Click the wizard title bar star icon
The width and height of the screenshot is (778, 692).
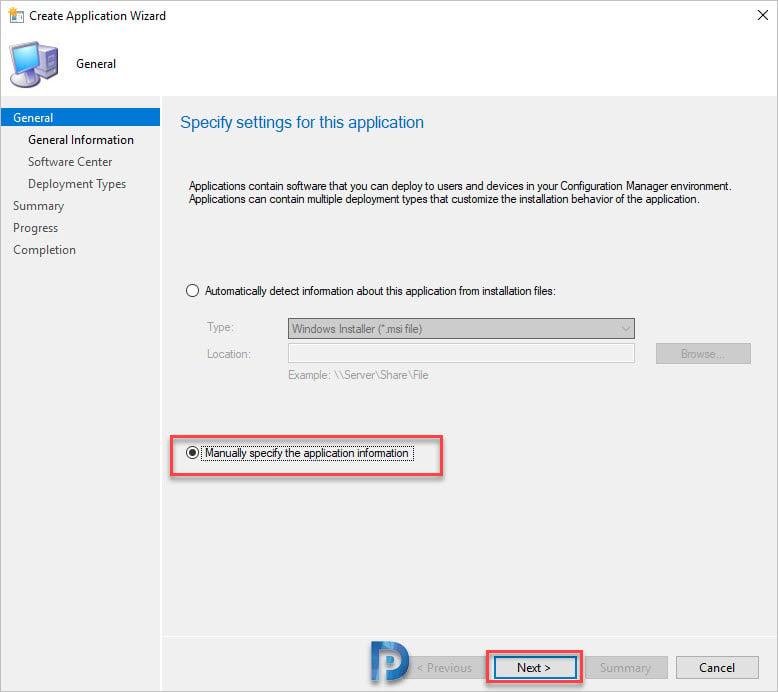coord(16,16)
